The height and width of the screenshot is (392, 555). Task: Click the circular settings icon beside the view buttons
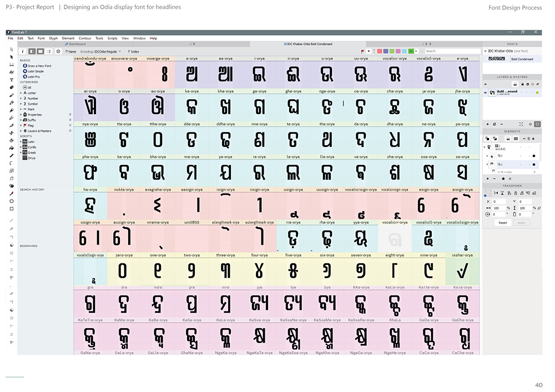pos(58,51)
